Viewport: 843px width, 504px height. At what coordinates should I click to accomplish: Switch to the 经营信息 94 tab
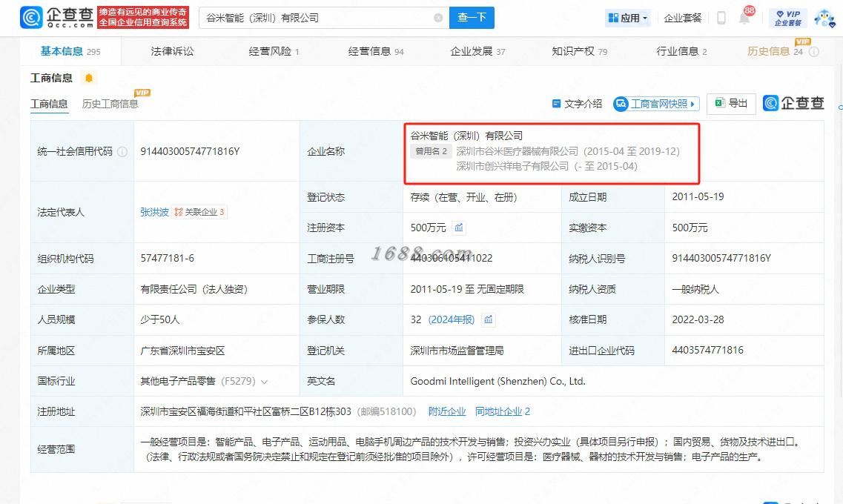[376, 52]
